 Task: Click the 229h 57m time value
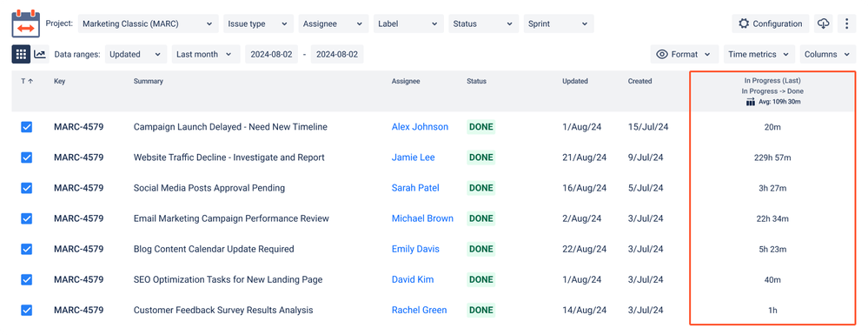pyautogui.click(x=772, y=157)
